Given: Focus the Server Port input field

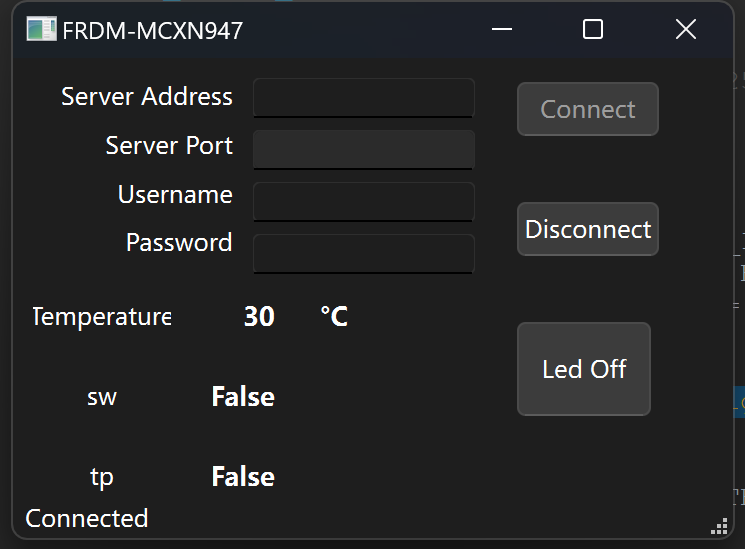Looking at the screenshot, I should 364,150.
